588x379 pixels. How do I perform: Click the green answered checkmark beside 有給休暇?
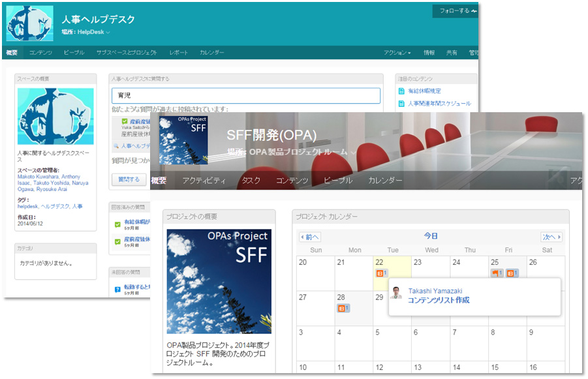(x=117, y=224)
